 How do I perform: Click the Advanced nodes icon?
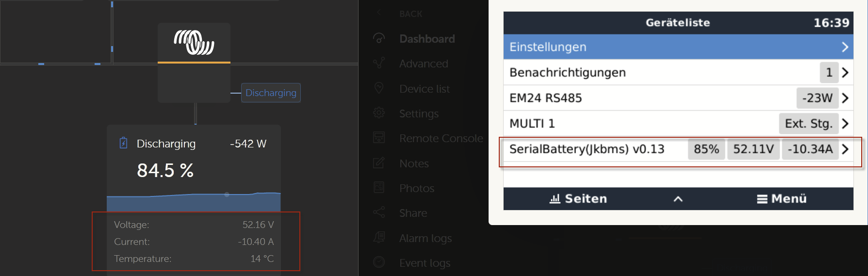point(379,63)
